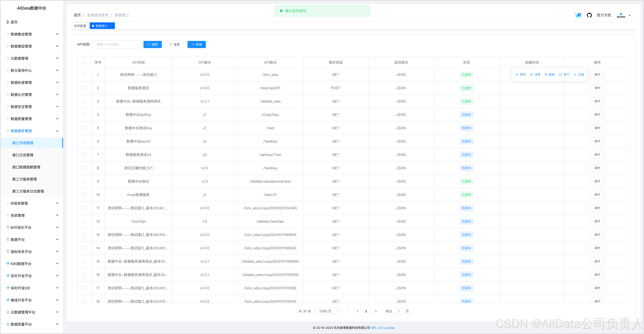The image size is (644, 334).
Task: Select checkbox for row 12 Test2Api
Action: [84, 221]
